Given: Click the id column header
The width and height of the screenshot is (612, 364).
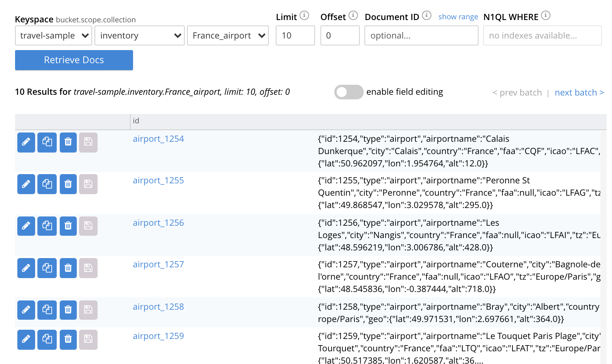Looking at the screenshot, I should click(136, 121).
